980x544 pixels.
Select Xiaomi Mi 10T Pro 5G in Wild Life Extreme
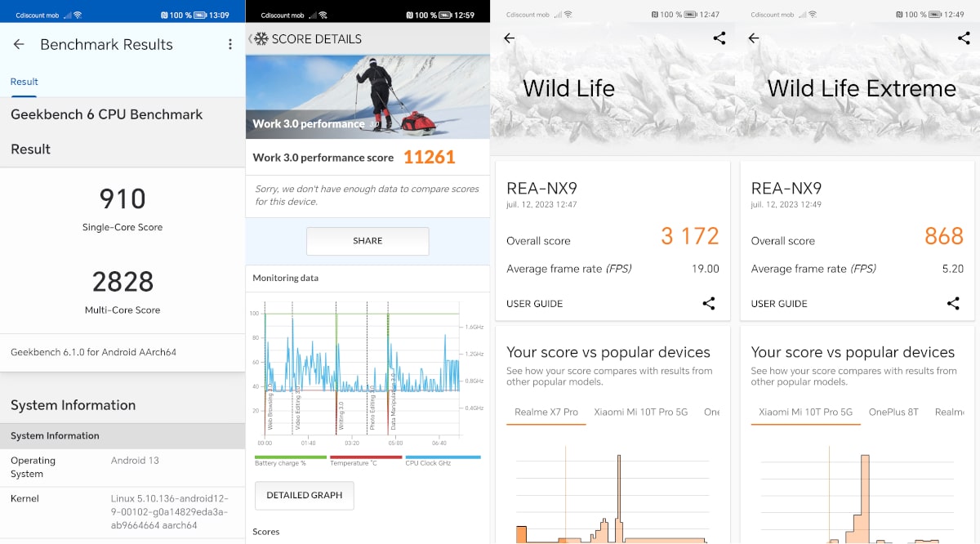805,412
